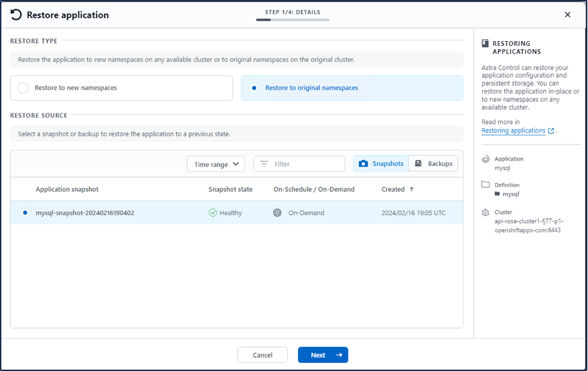Sort by the Created column arrow
Image resolution: width=588 pixels, height=371 pixels.
(411, 190)
